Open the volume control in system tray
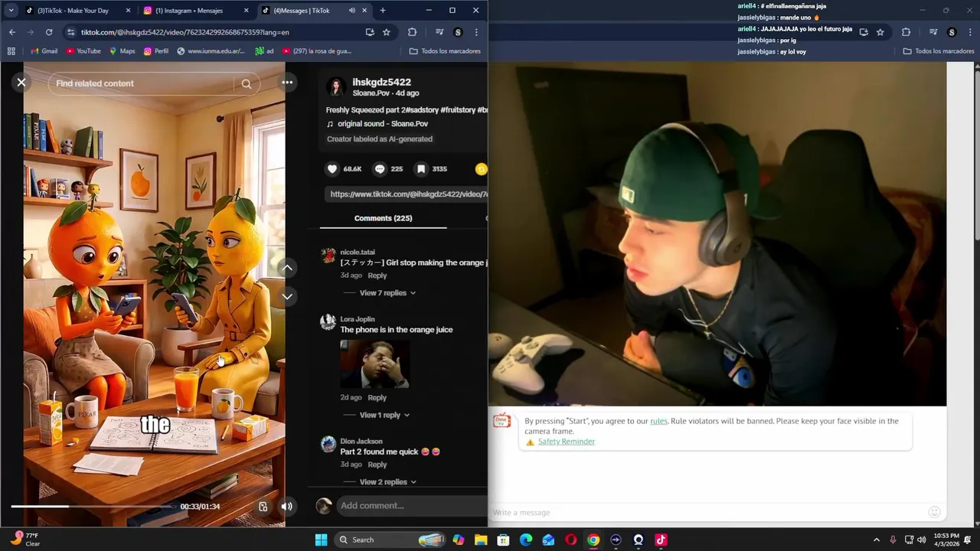Viewport: 980px width, 551px height. [922, 540]
